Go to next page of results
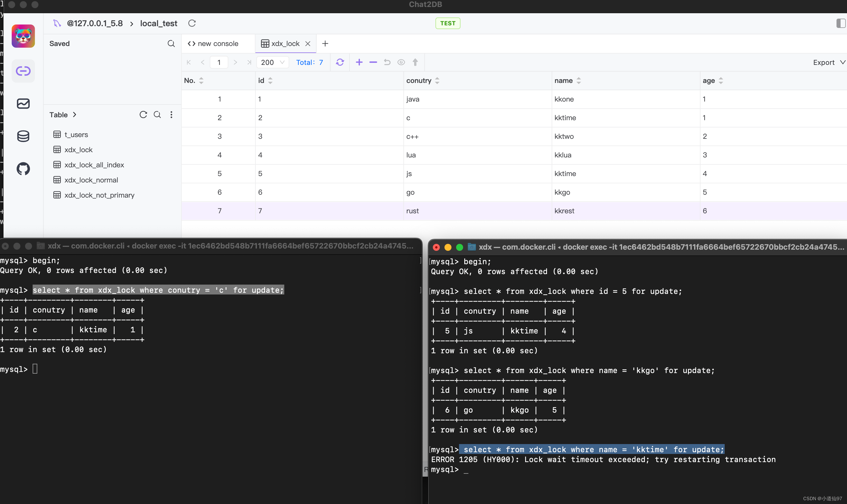The image size is (847, 504). 235,62
